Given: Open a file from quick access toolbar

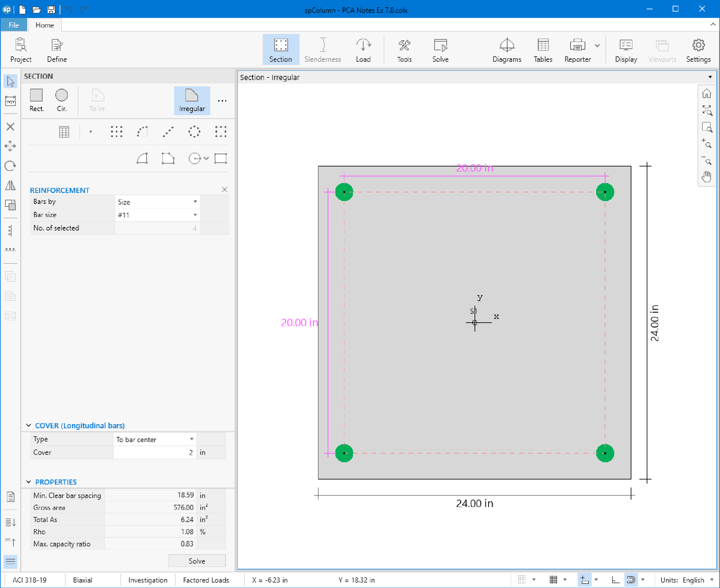Looking at the screenshot, I should click(36, 10).
